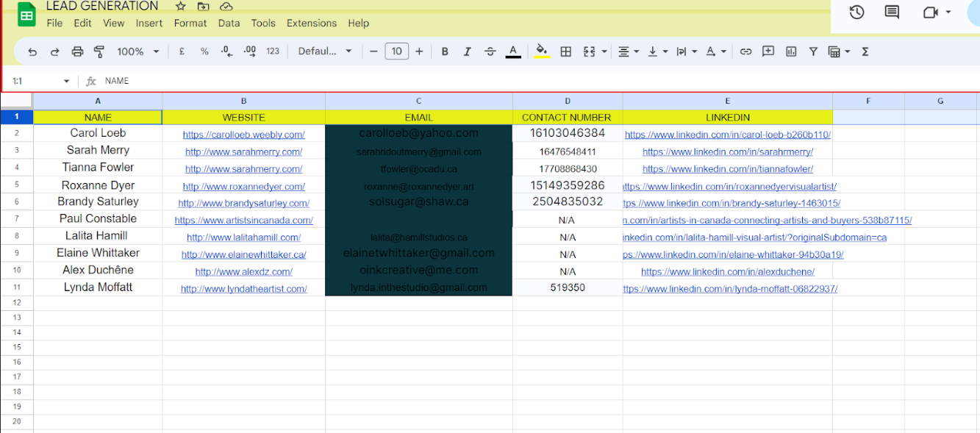The width and height of the screenshot is (980, 433).
Task: Open the text colour picker
Action: pos(513,51)
